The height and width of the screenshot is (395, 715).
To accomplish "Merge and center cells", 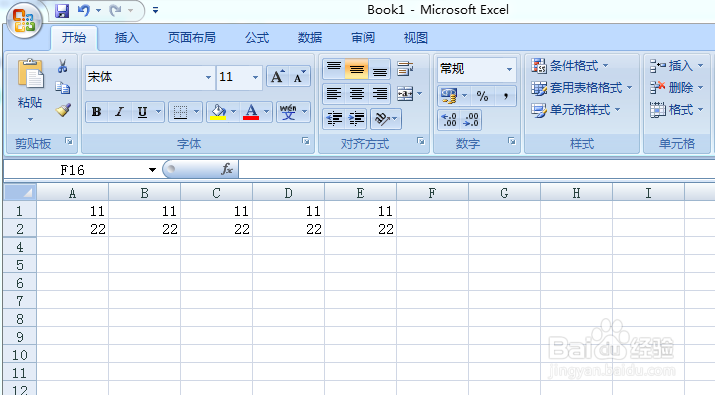I will 405,94.
